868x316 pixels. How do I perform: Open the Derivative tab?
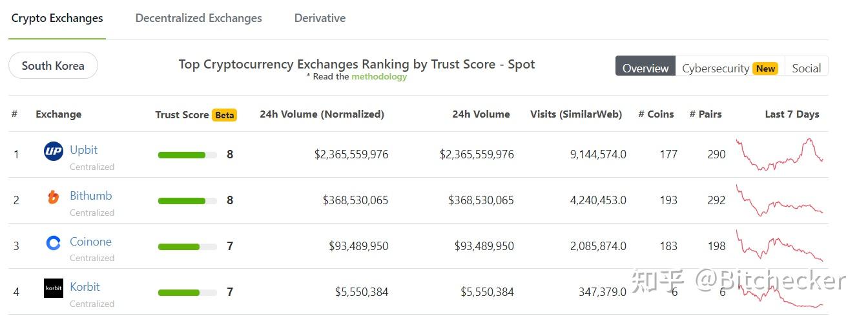pos(320,18)
